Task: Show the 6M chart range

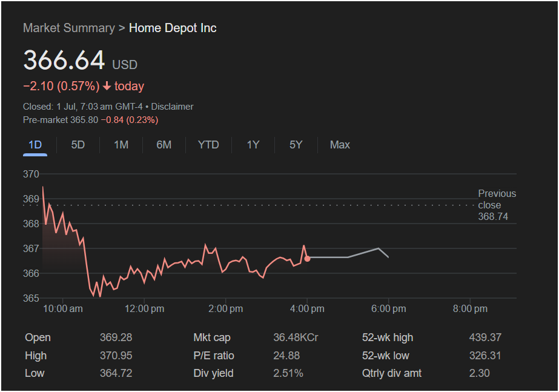Action: pos(164,145)
